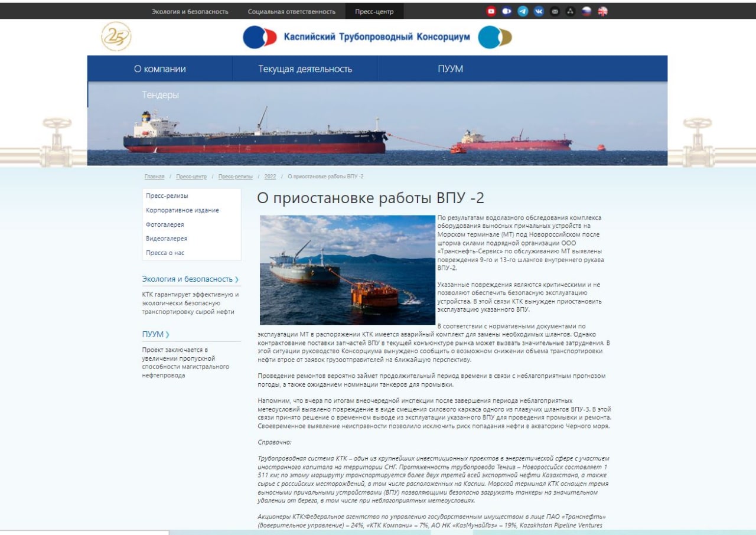The width and height of the screenshot is (756, 535).
Task: Click paragraph starting Напомним, что вчера
Action: click(x=435, y=413)
